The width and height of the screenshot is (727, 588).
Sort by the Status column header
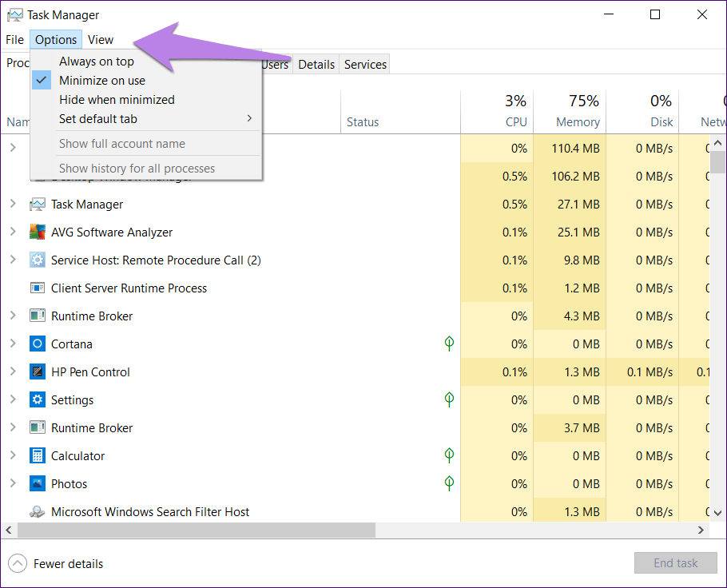click(400, 112)
